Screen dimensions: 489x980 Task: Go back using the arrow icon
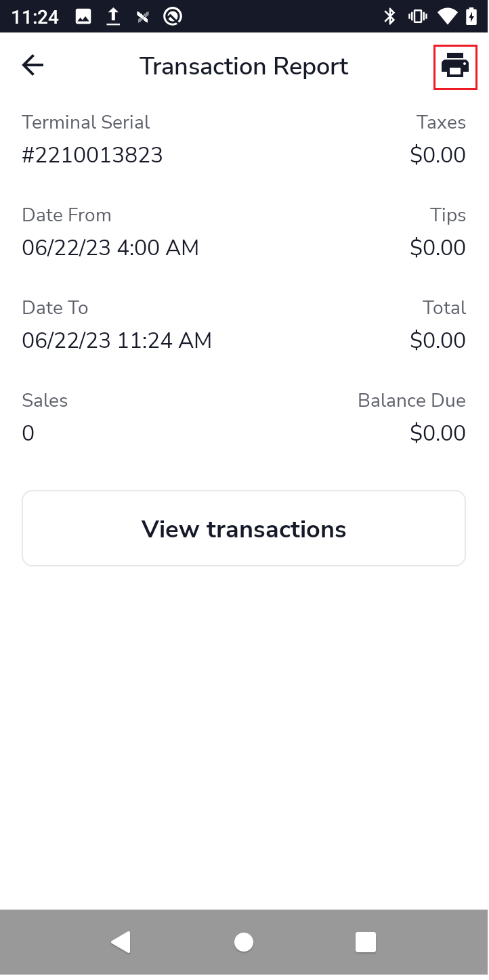click(33, 66)
